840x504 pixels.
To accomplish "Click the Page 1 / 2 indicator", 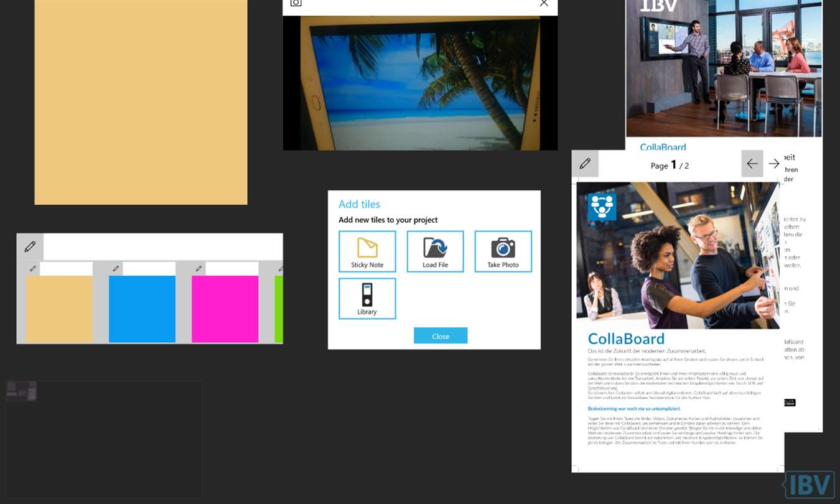I will pos(670,165).
